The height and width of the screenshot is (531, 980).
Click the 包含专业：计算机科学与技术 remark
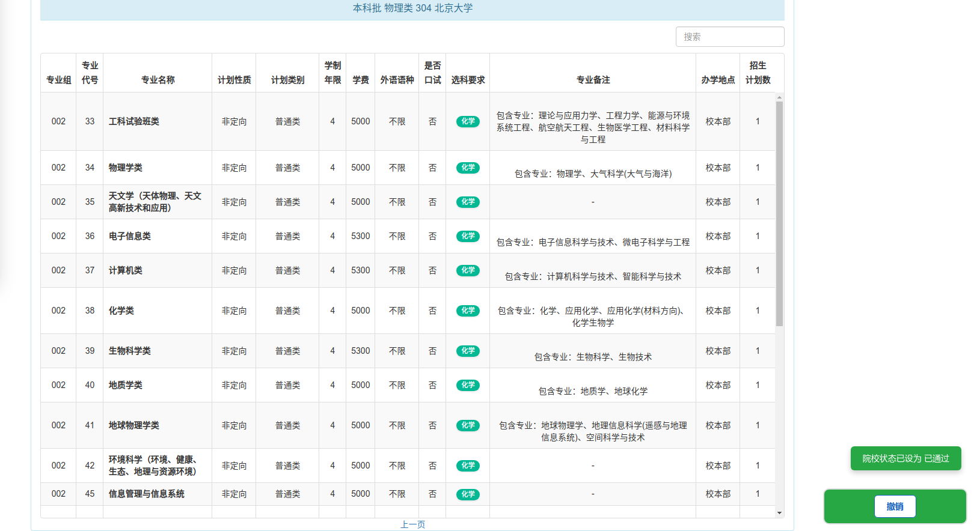click(593, 276)
